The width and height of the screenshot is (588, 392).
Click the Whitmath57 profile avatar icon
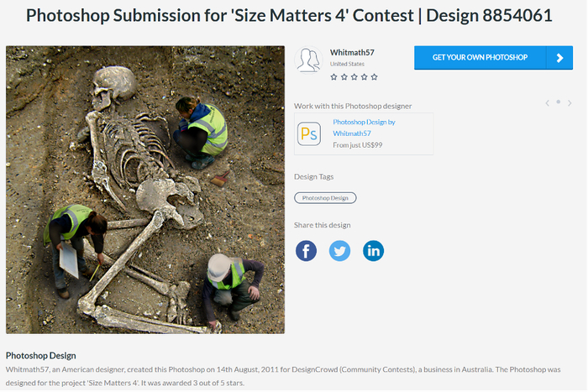point(309,59)
